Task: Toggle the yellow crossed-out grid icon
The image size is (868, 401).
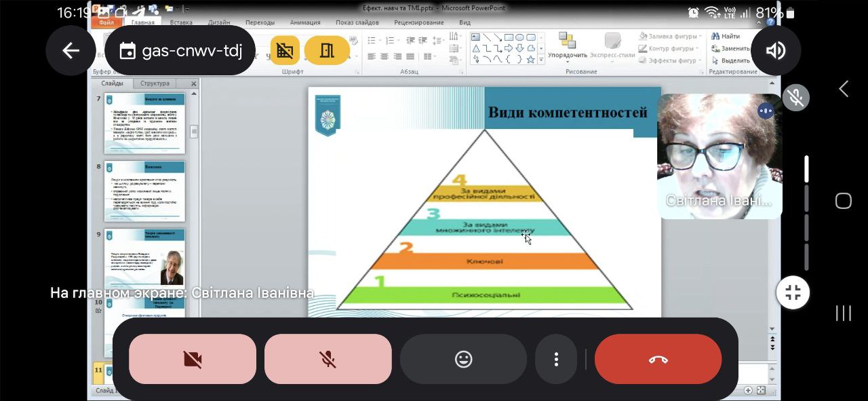Action: point(285,51)
